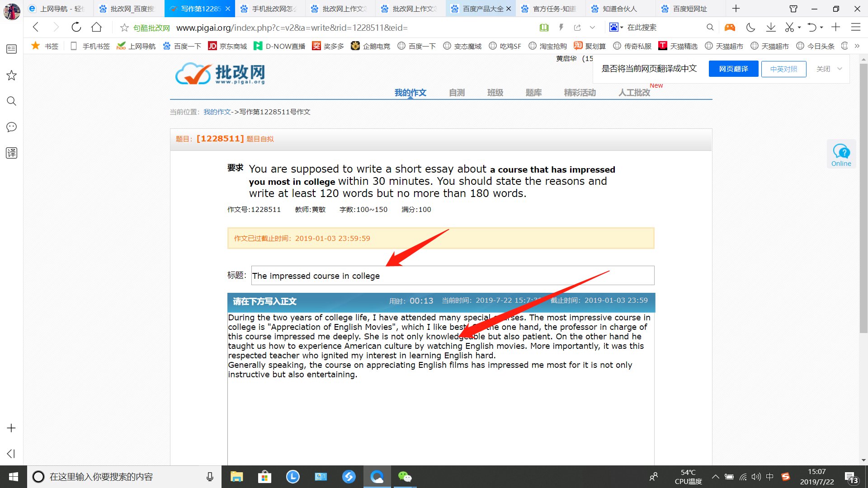Image resolution: width=868 pixels, height=488 pixels.
Task: Click the browser back arrow
Action: click(x=36, y=28)
